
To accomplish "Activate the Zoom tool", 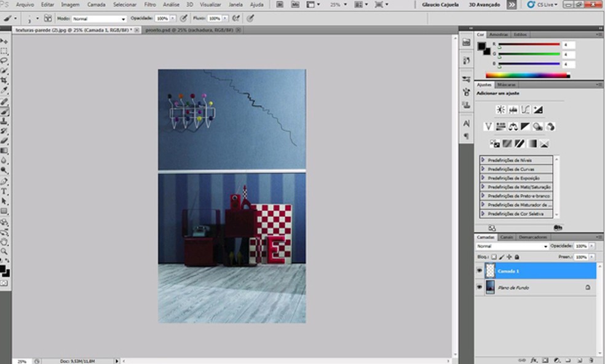I will click(5, 251).
